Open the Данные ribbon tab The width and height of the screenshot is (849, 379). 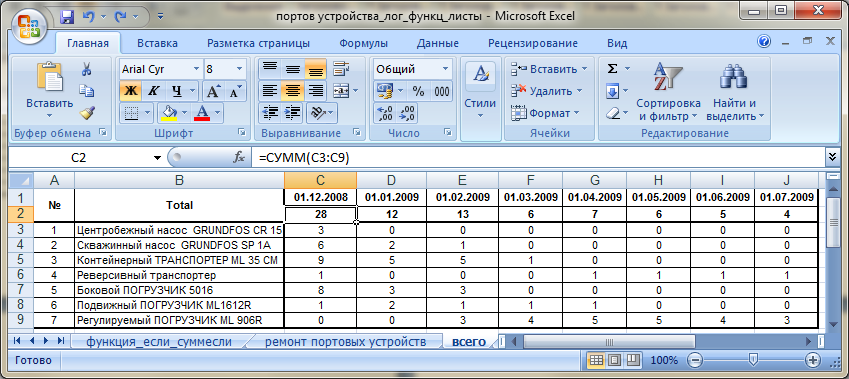click(438, 43)
